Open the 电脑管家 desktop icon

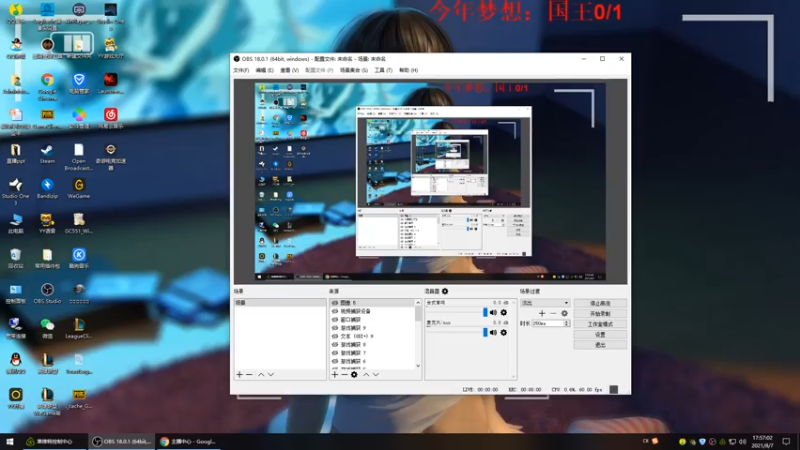[x=79, y=83]
